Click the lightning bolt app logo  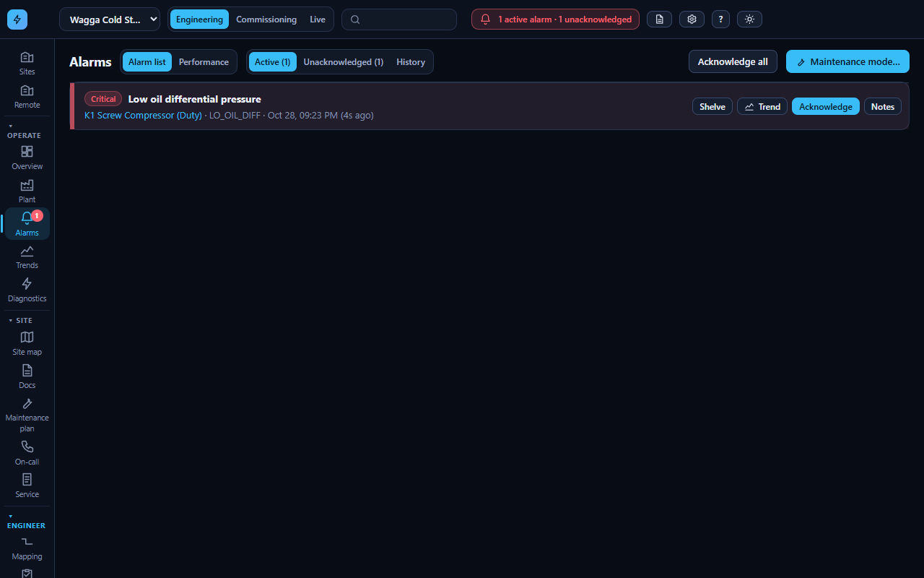click(17, 20)
